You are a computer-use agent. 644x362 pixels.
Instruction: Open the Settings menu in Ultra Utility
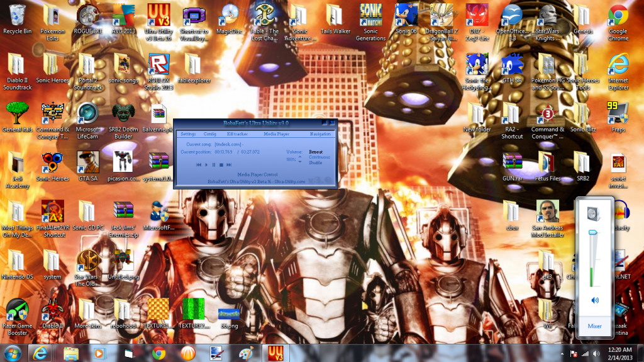click(188, 134)
